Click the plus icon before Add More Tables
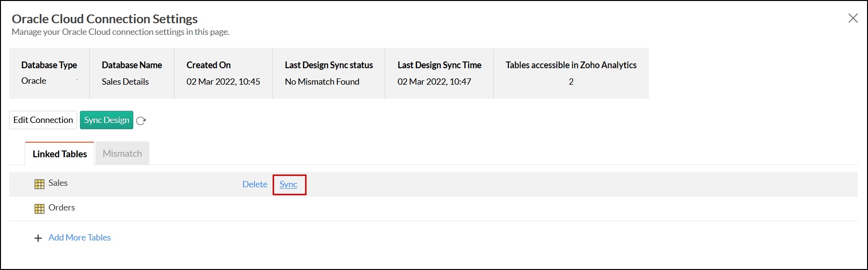Screen dimensions: 868x270 (x=38, y=238)
